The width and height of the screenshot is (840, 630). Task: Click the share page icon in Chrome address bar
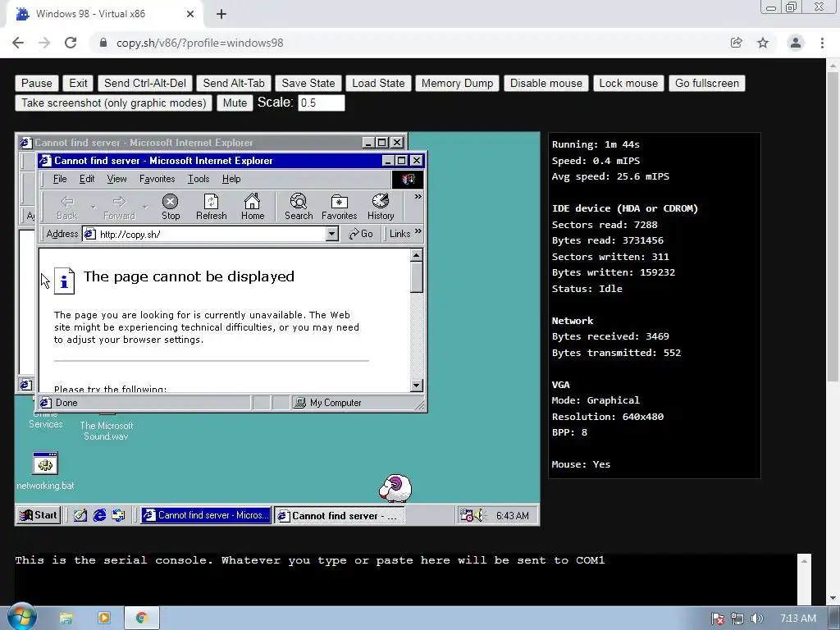[x=737, y=43]
